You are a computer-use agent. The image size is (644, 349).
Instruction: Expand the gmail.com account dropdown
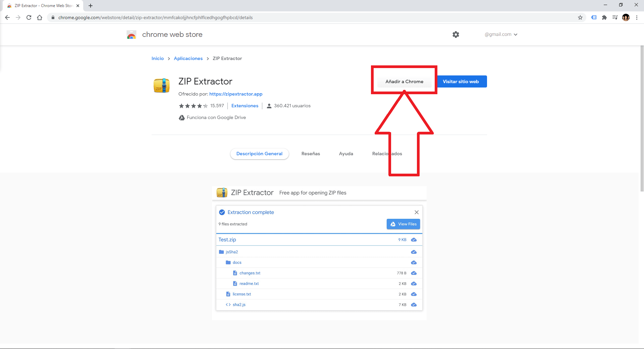501,35
